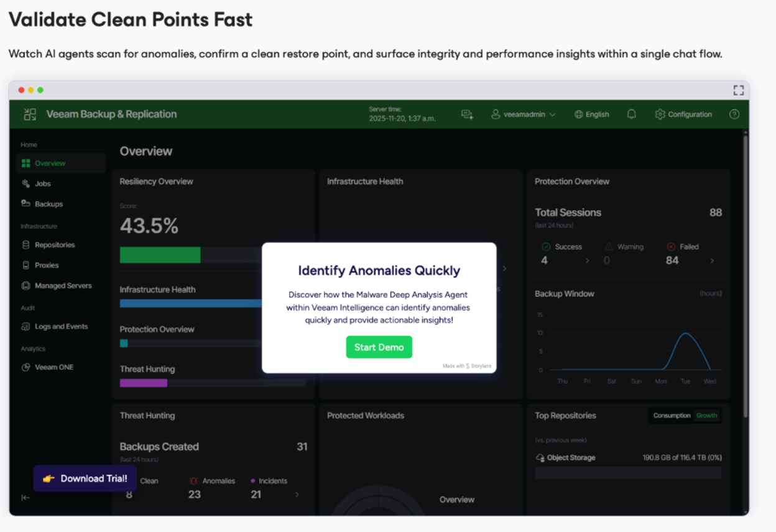Expand the Failed sessions details chevron
Image resolution: width=776 pixels, height=532 pixels.
click(713, 261)
